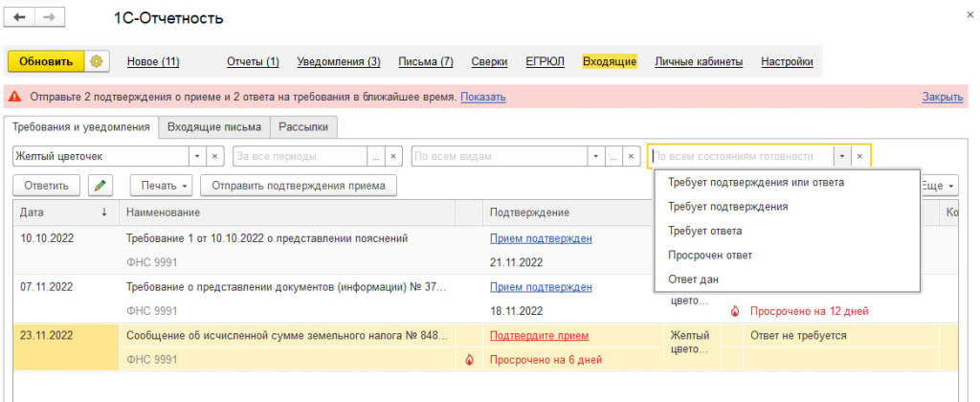Click the Подтверждение column header
This screenshot has width=980, height=402.
coord(573,212)
